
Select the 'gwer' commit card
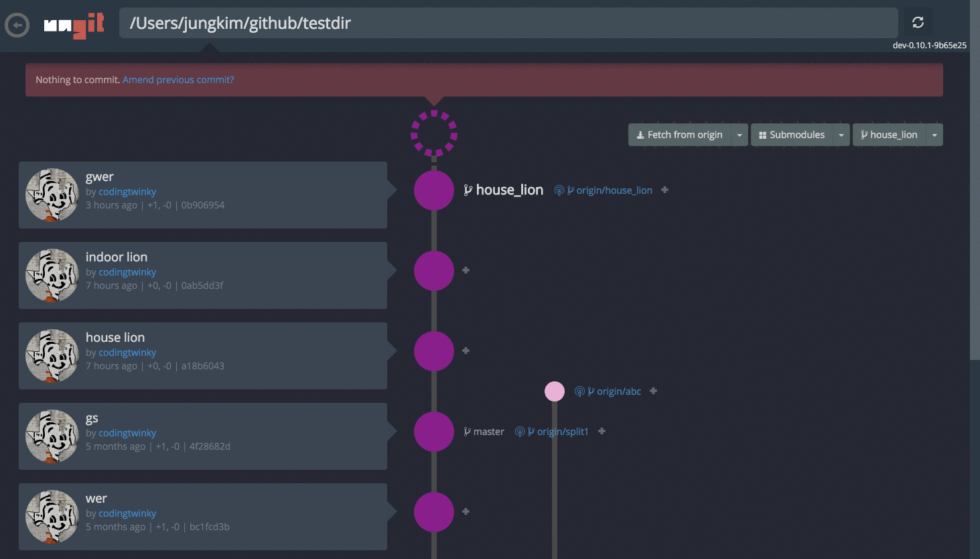click(203, 195)
